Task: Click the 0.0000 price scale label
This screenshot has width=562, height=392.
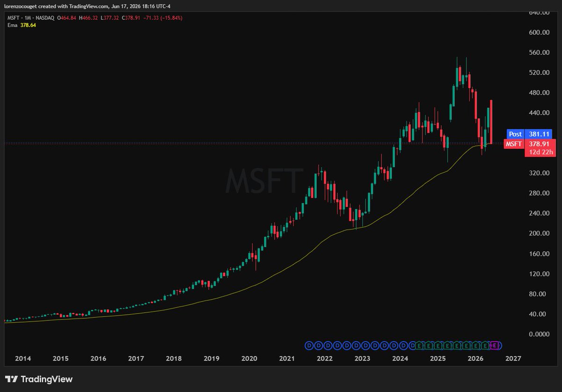Action: coord(539,334)
